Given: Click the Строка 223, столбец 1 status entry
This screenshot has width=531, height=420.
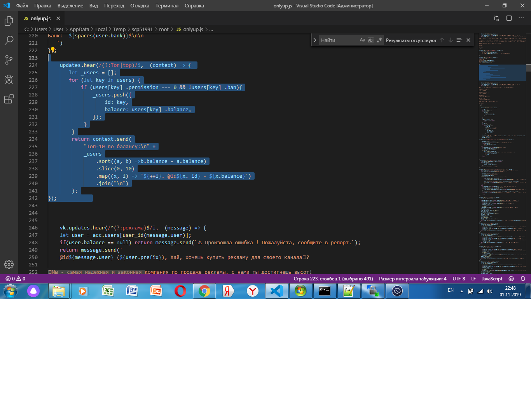Looking at the screenshot, I should pyautogui.click(x=333, y=279).
